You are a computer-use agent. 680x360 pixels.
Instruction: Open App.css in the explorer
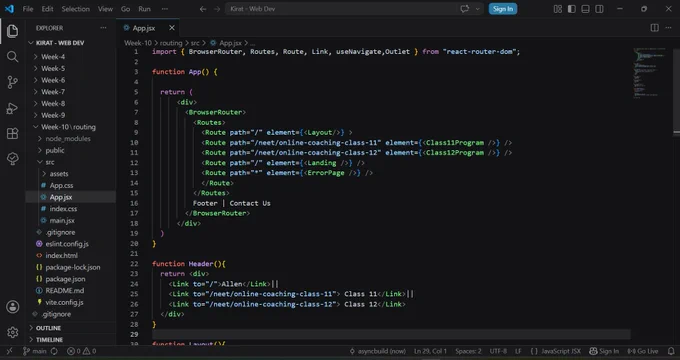(61, 186)
